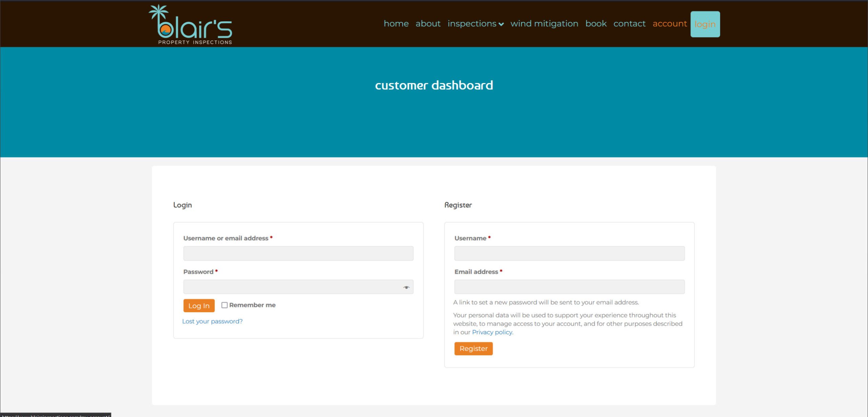Go to the about page

coord(428,24)
